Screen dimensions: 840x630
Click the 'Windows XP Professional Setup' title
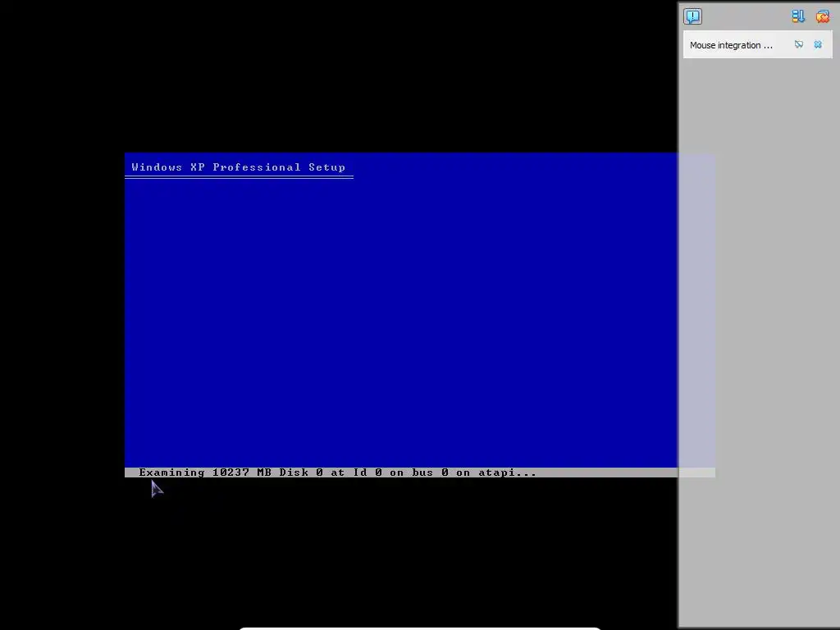point(239,167)
